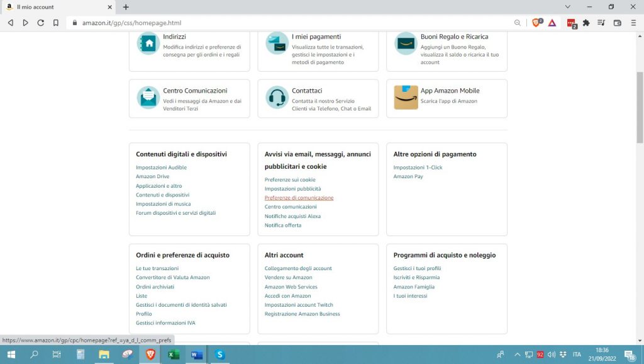Click the Centro Comunicazioni envelope icon

pos(147,96)
